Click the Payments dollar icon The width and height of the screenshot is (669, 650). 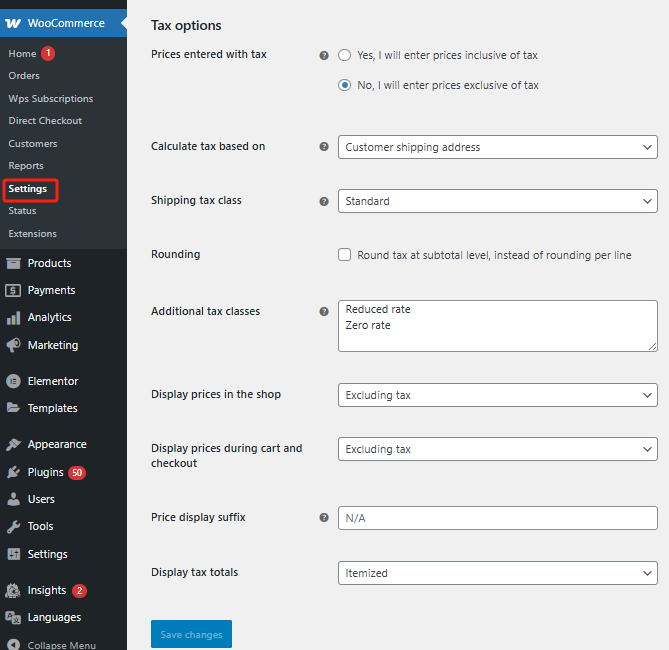point(13,290)
